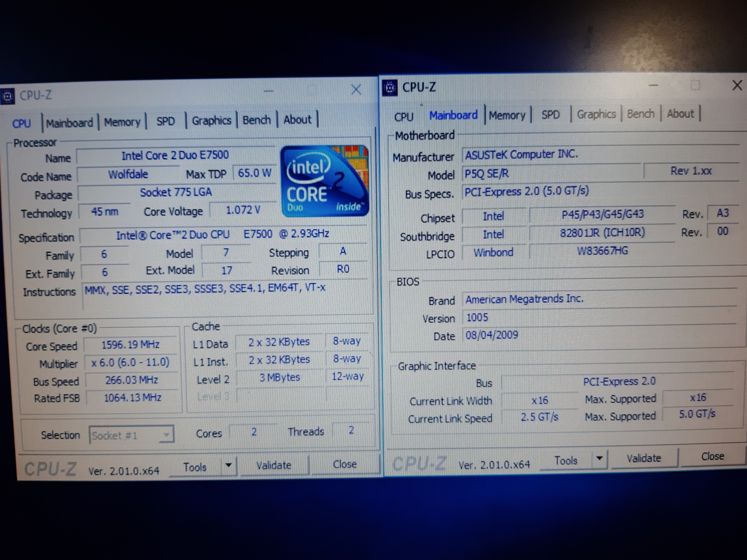747x560 pixels.
Task: Click the 1064.13 MHz rated FSB value
Action: coord(133,397)
